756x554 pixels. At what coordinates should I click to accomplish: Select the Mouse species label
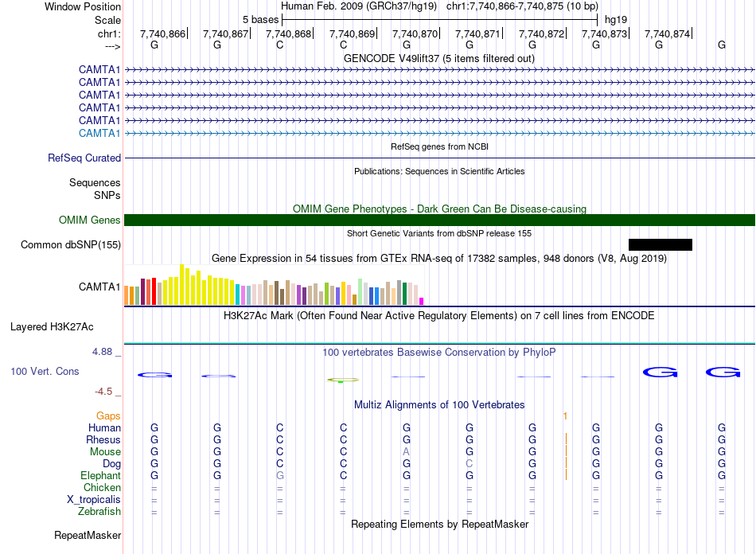pos(105,452)
